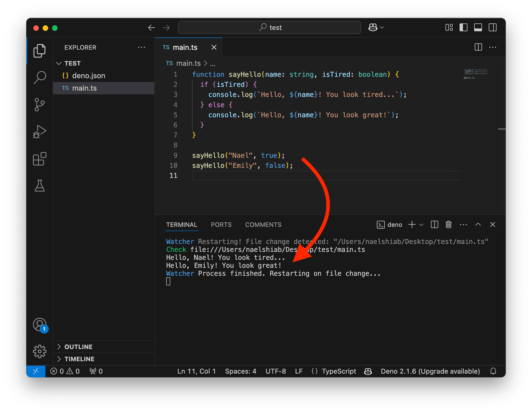Open notifications bell icon
532x412 pixels.
493,371
